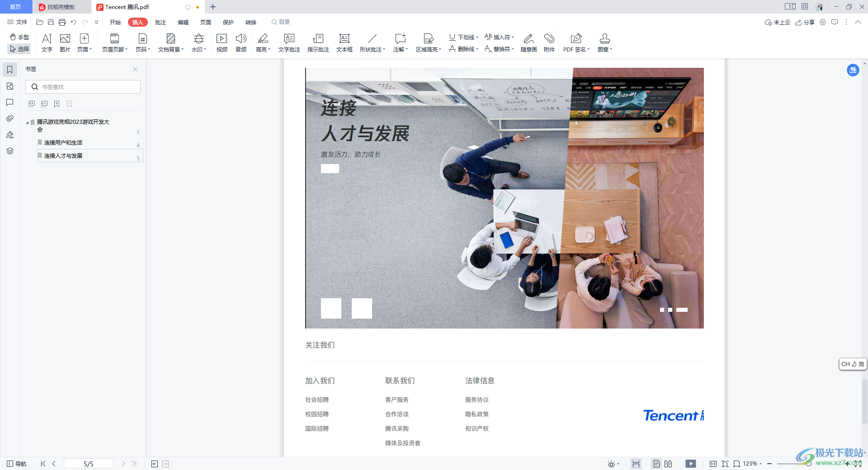Open the 文档背景 dropdown
This screenshot has height=470, width=868.
point(171,43)
